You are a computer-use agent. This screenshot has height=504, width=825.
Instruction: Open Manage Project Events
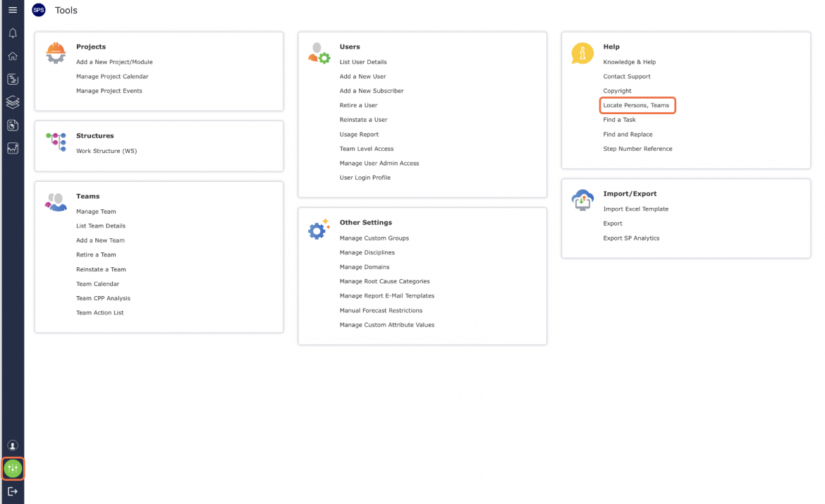pyautogui.click(x=109, y=91)
